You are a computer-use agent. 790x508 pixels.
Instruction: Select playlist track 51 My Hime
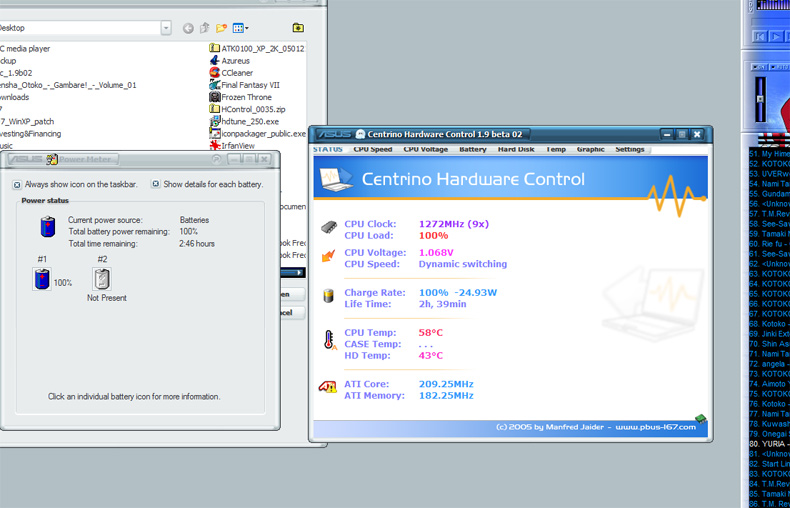[769, 154]
